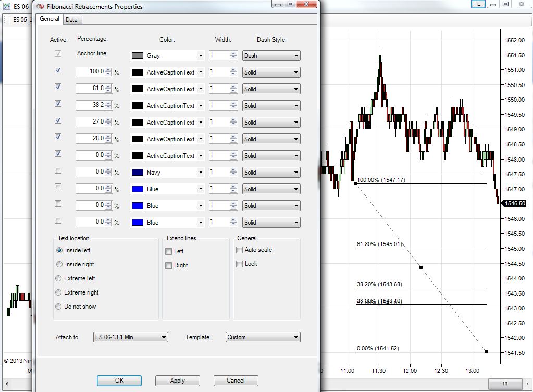Select the ES 06-13 chart tab
This screenshot has height=392, width=533.
tap(22, 20)
